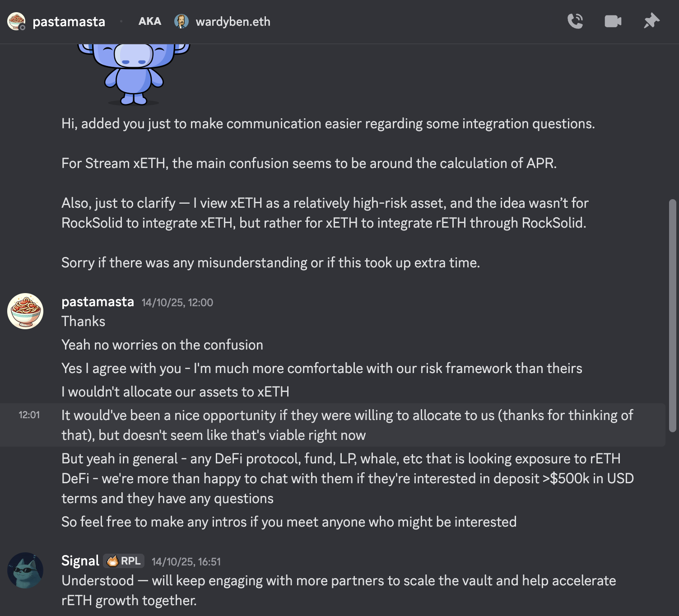Start a video call

click(x=613, y=21)
